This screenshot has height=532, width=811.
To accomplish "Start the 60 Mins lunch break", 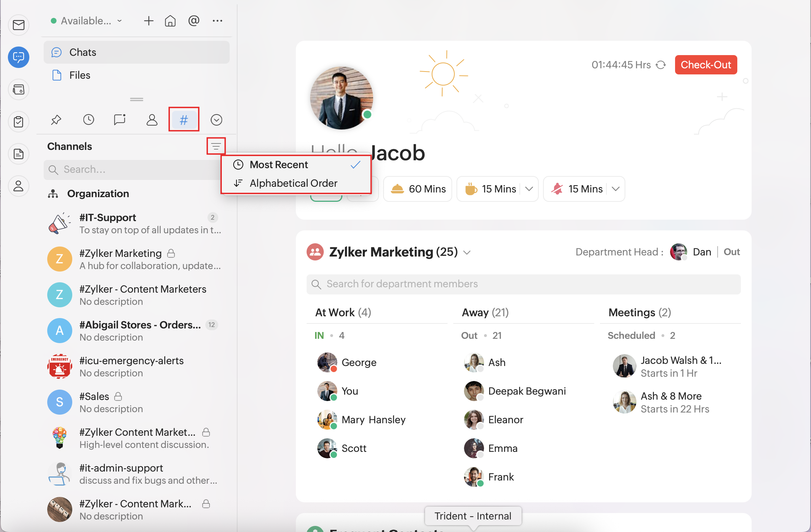I will pyautogui.click(x=418, y=189).
